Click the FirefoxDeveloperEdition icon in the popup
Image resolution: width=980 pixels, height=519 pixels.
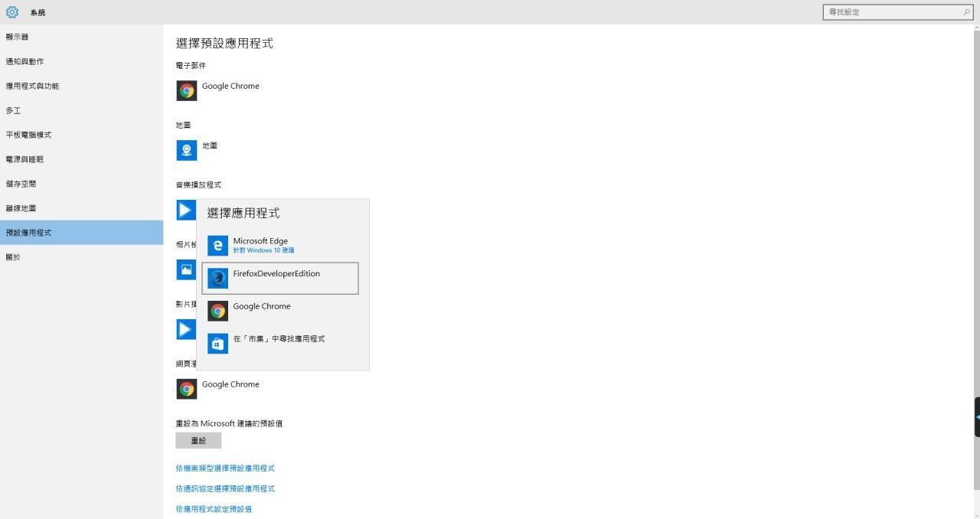[x=217, y=278]
